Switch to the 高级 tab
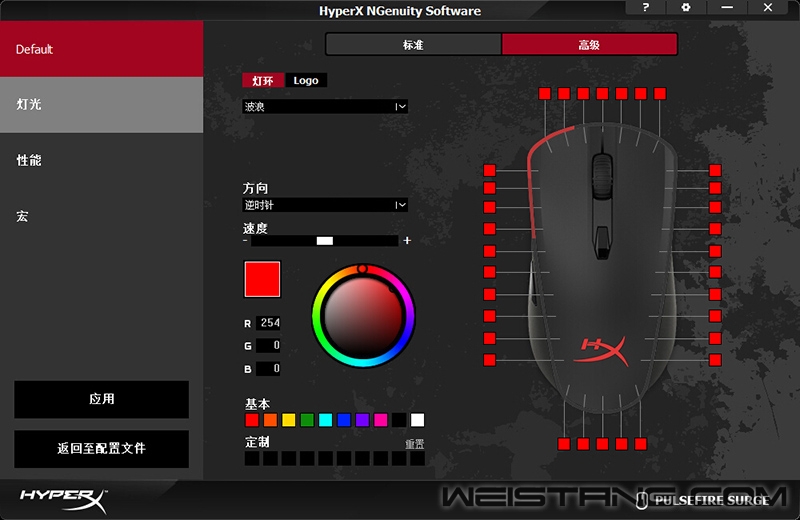Screen dimensions: 800x520 [589, 45]
